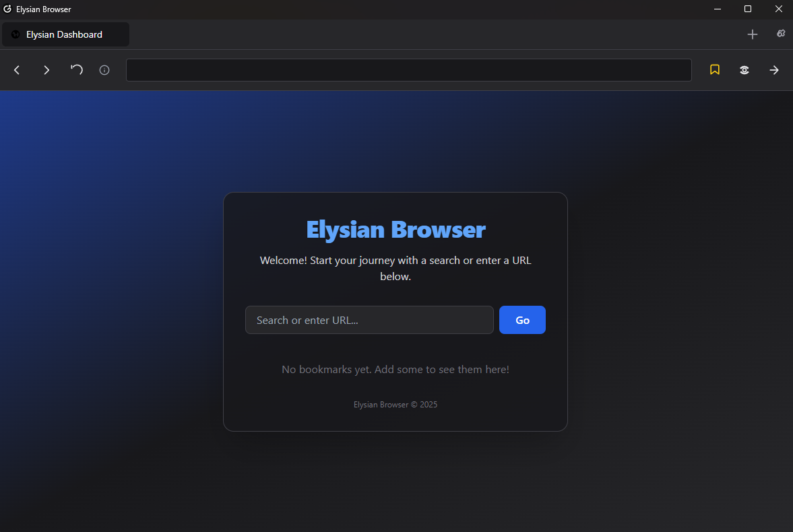
Task: Click the go-to-URL arrow beside the address bar
Action: (774, 70)
